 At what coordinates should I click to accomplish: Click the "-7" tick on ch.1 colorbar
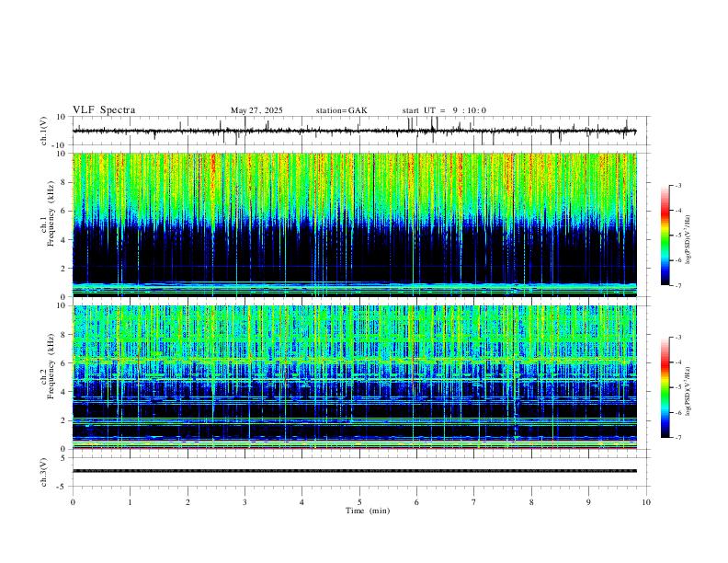pyautogui.click(x=677, y=285)
